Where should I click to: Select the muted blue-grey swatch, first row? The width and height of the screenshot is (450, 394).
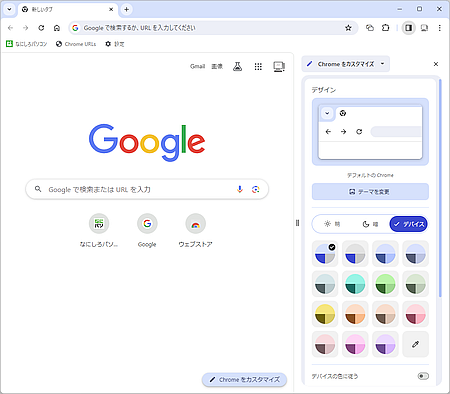pyautogui.click(x=415, y=254)
